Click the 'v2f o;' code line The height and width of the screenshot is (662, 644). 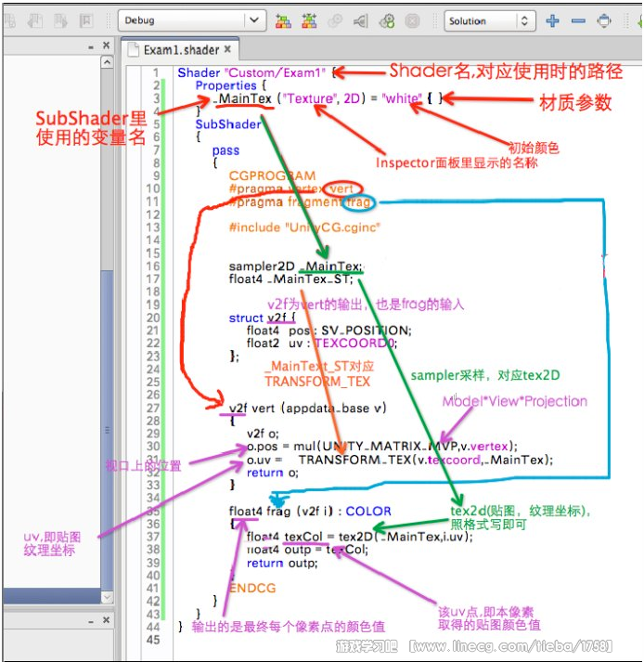coord(263,434)
